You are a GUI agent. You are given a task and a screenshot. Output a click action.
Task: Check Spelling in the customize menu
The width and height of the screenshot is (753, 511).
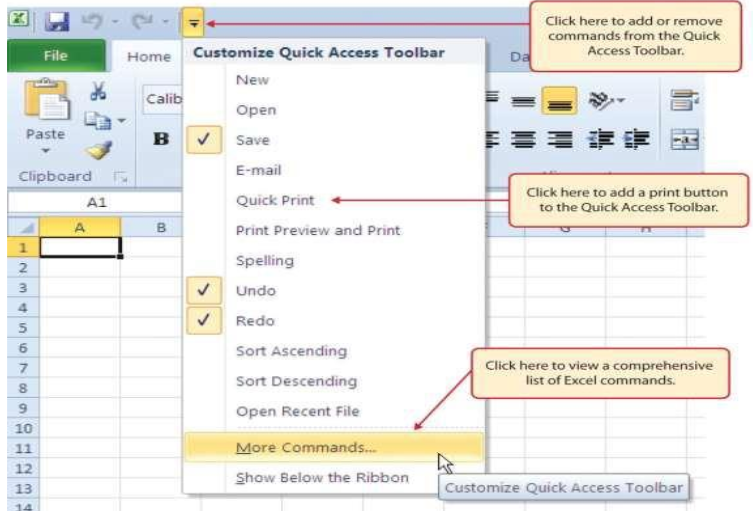pos(334,260)
